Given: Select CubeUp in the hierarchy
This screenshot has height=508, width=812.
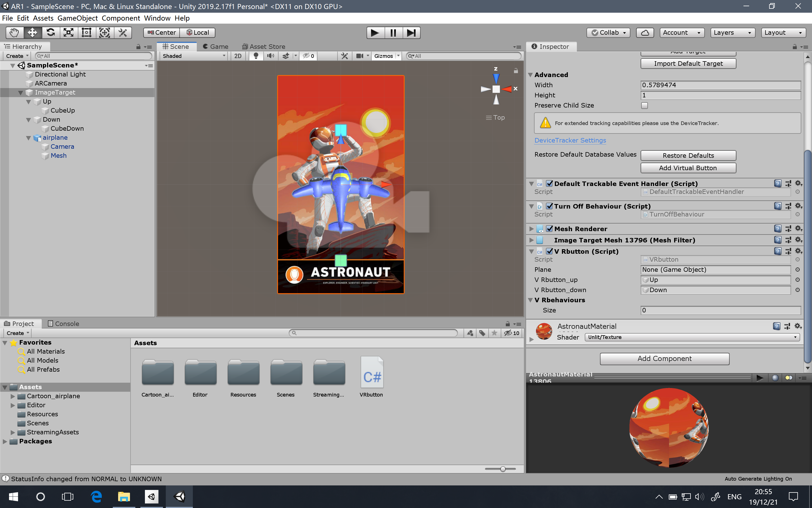Looking at the screenshot, I should tap(62, 111).
